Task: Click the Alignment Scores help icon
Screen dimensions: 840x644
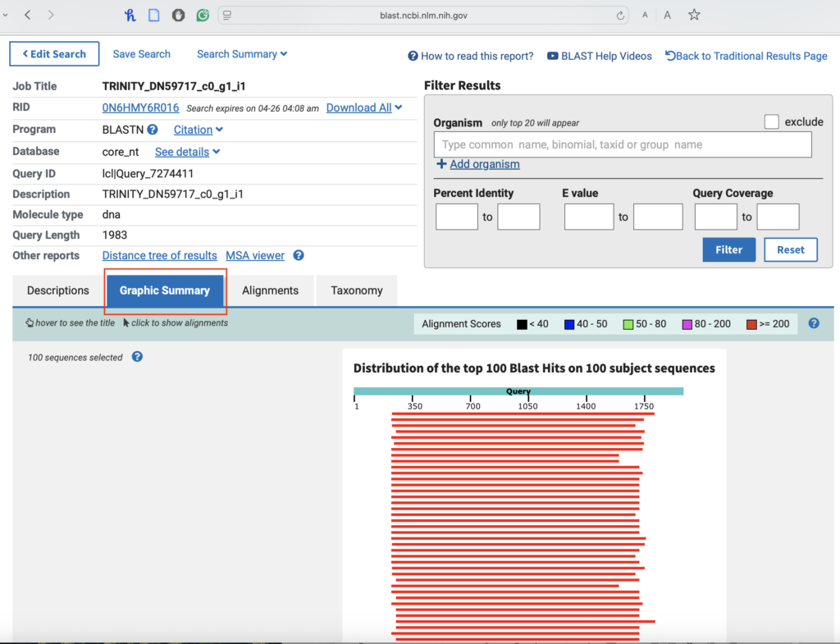Action: click(x=814, y=323)
